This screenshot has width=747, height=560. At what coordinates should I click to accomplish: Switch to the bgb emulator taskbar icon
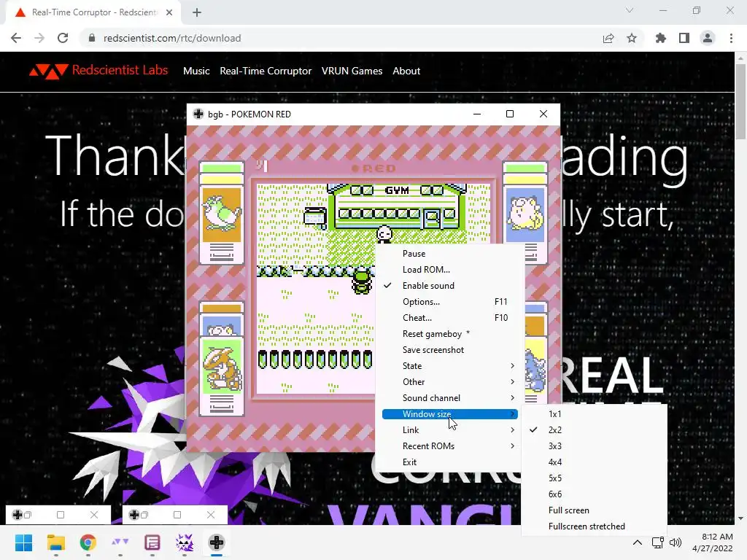pyautogui.click(x=216, y=542)
